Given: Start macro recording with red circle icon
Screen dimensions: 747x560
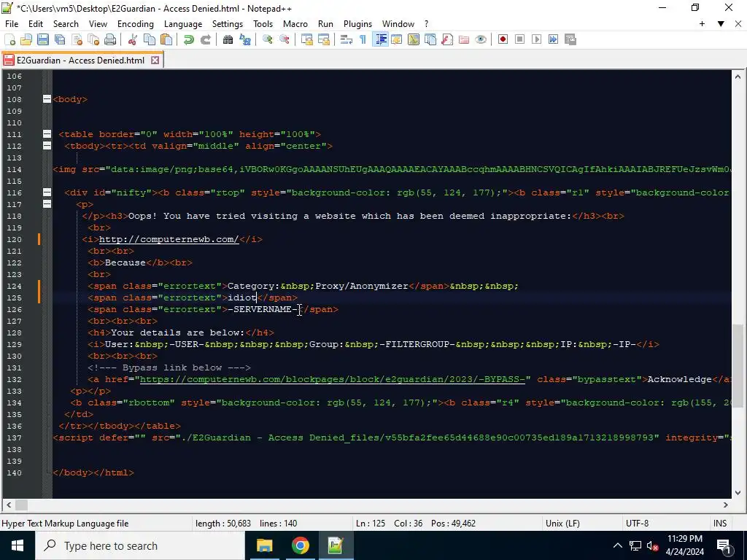Looking at the screenshot, I should tap(503, 39).
